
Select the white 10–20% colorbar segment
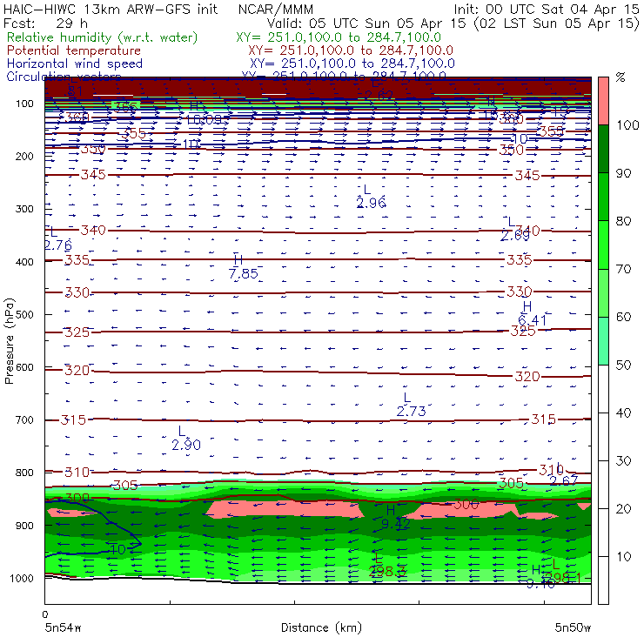pyautogui.click(x=603, y=533)
